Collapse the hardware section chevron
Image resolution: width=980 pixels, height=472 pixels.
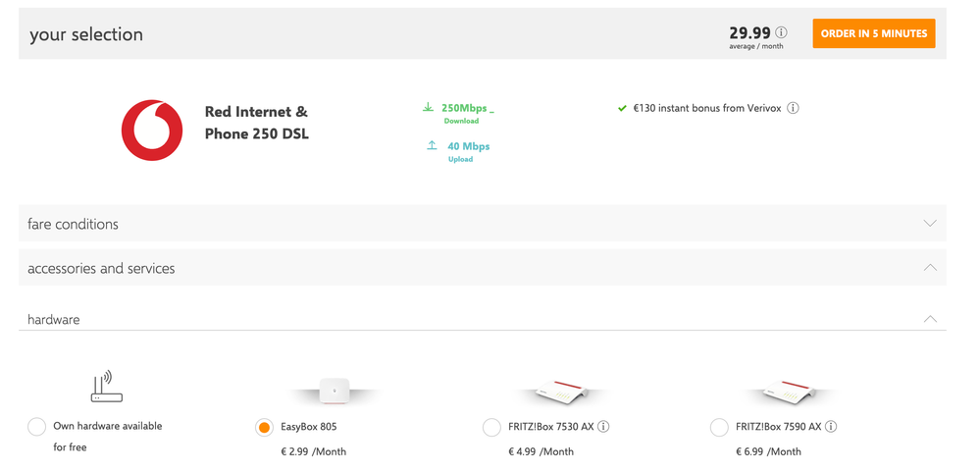click(929, 319)
